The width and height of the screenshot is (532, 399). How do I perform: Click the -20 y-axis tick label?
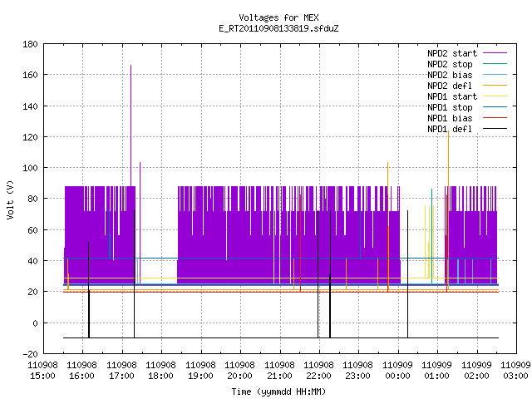(x=30, y=354)
